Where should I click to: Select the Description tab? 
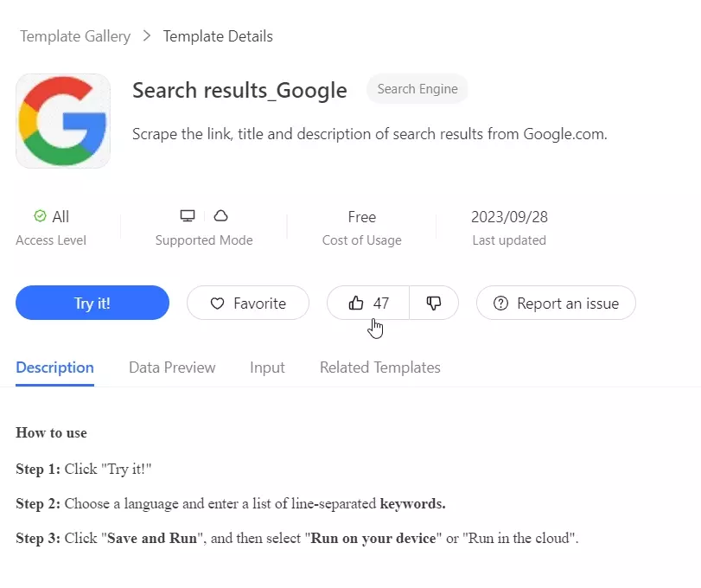54,367
